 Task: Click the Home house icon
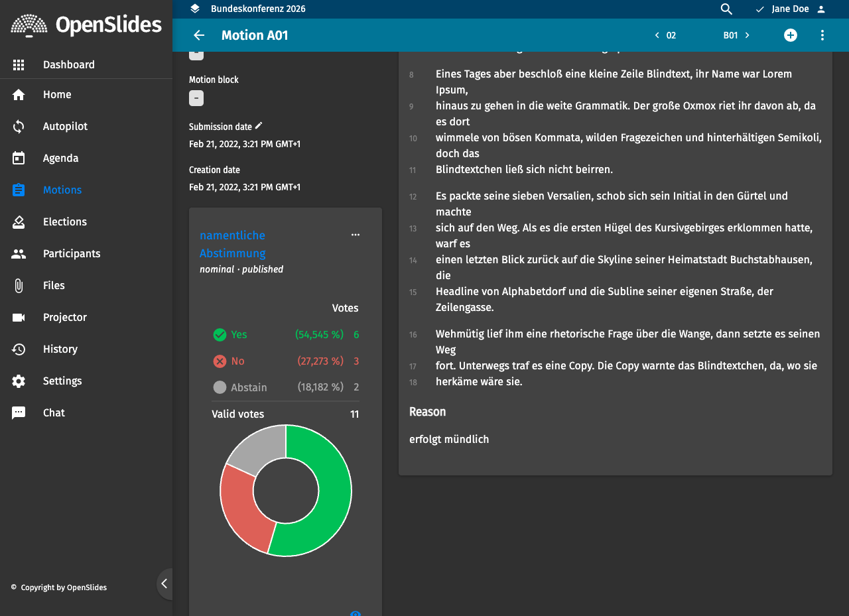[x=19, y=94]
